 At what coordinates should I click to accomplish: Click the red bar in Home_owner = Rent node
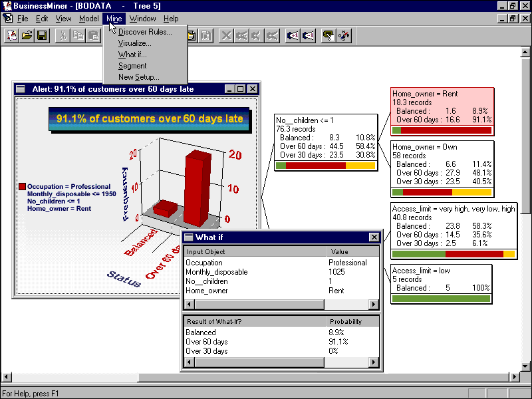pyautogui.click(x=446, y=130)
